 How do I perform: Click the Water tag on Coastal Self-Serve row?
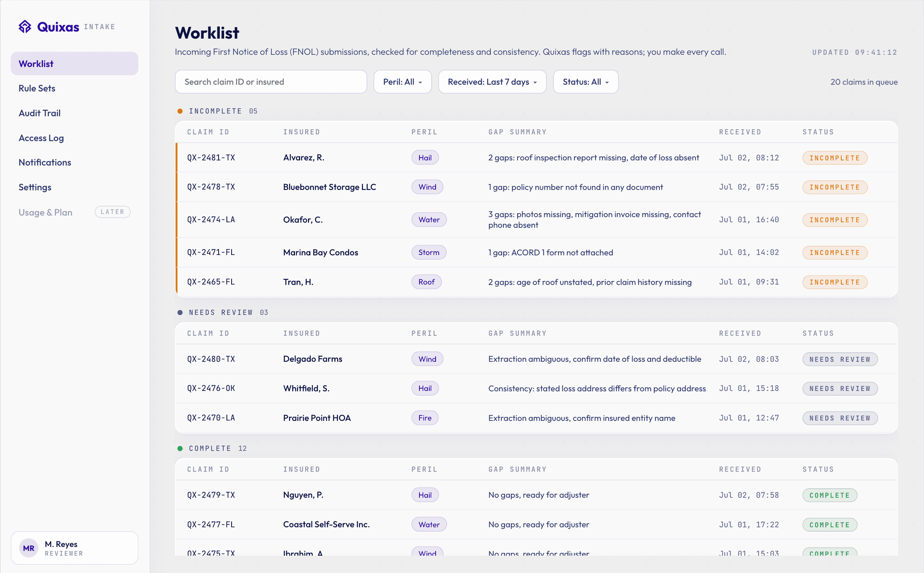click(429, 525)
